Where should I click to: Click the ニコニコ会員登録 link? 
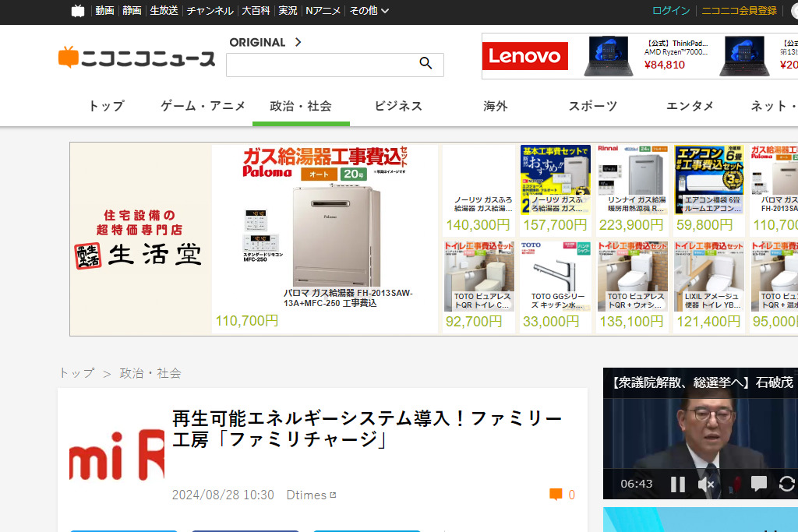740,11
